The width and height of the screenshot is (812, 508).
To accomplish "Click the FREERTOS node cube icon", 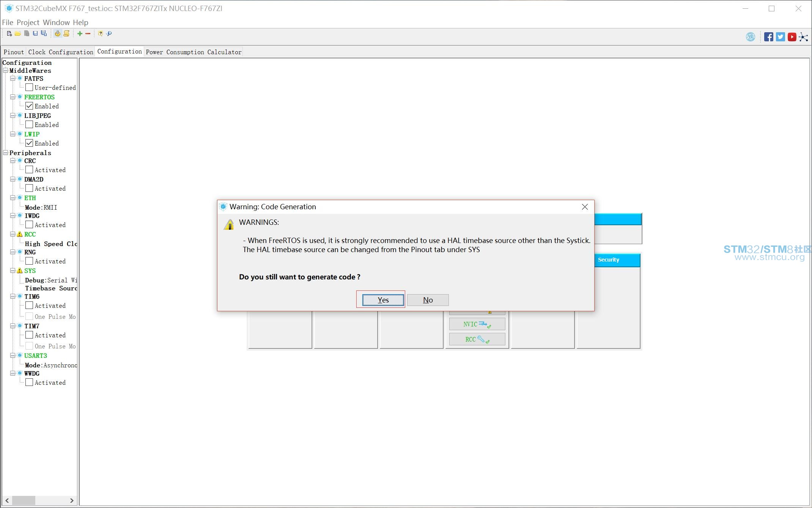I will 20,97.
